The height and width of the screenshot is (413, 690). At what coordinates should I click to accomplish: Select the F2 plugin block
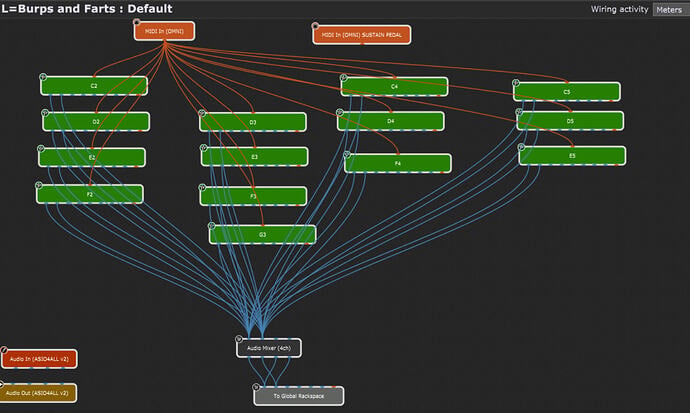point(90,194)
